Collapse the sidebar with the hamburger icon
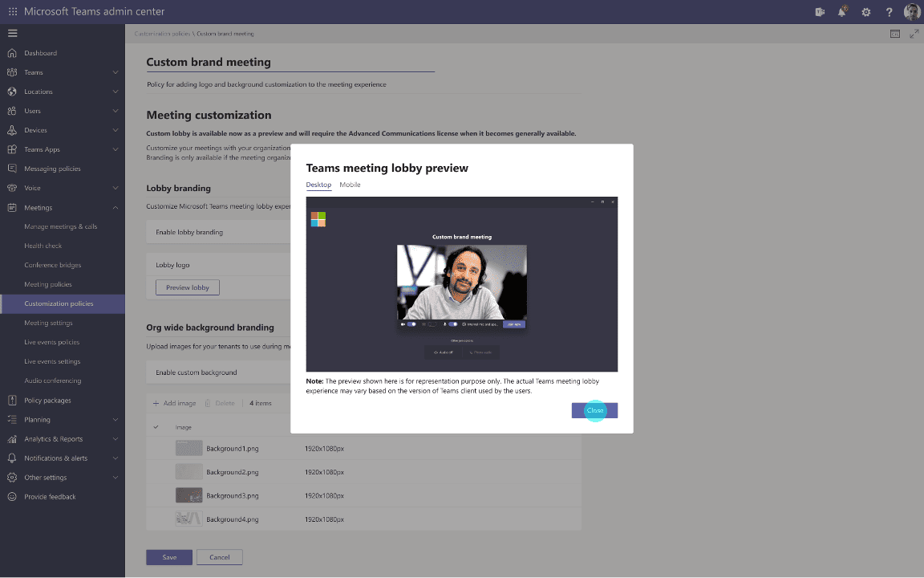Screen dimensions: 924x578 pyautogui.click(x=12, y=33)
